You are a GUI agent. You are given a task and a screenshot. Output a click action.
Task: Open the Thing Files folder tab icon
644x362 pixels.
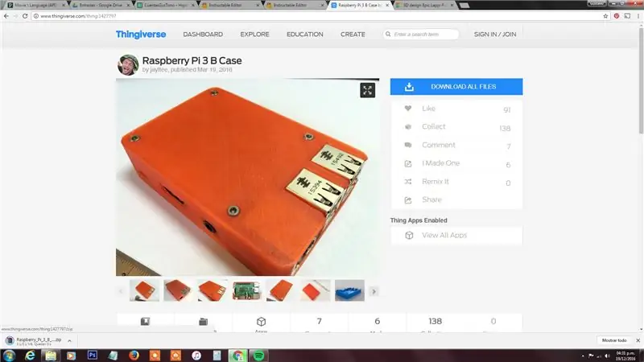click(204, 321)
